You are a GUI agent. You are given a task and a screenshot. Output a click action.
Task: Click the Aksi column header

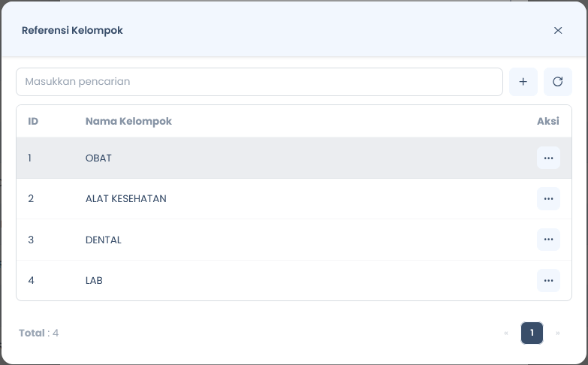[548, 121]
